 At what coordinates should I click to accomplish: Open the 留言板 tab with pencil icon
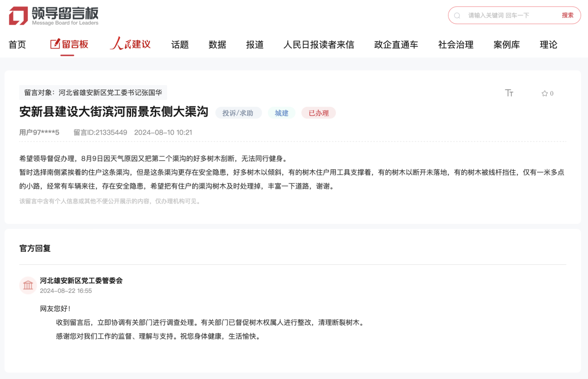69,44
